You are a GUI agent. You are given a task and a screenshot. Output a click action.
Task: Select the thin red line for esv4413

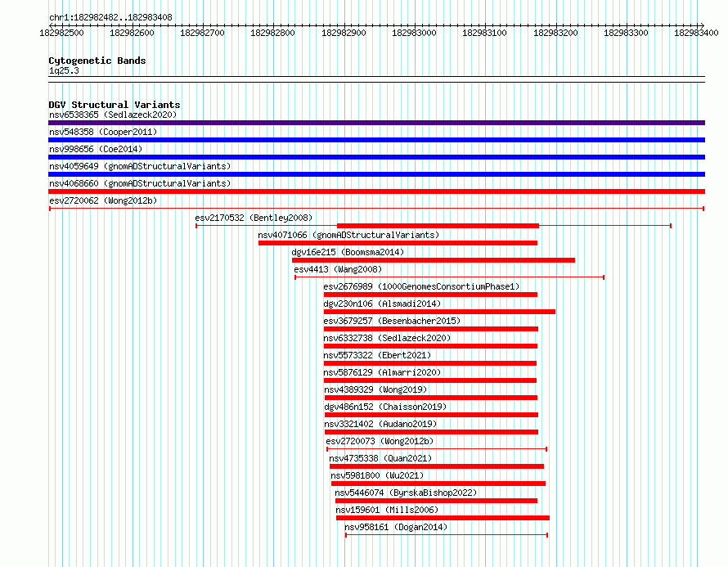coord(449,277)
